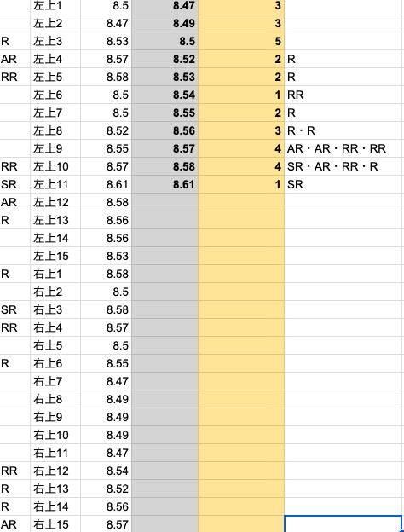Image resolution: width=404 pixels, height=532 pixels.
Task: Select the bold 8.54 cell in the gray column
Action: point(164,95)
